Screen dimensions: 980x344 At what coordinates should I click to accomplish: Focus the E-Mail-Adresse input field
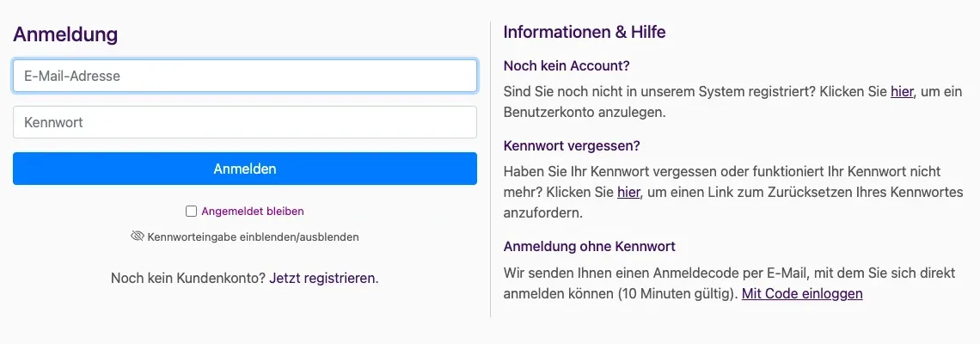point(245,77)
